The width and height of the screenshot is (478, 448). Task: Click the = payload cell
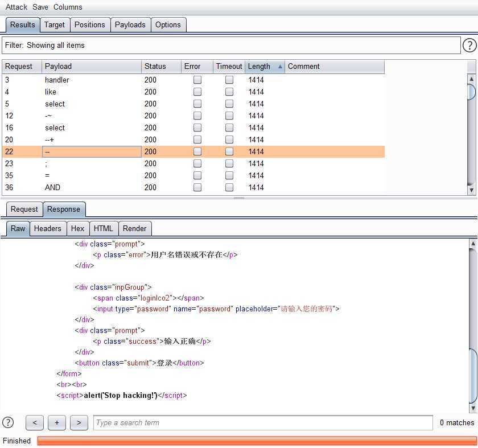click(92, 175)
